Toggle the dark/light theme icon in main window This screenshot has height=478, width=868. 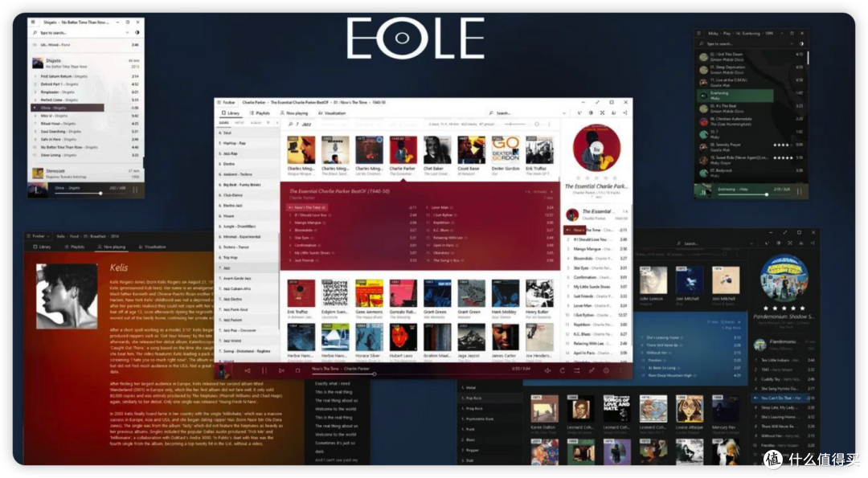tap(591, 112)
